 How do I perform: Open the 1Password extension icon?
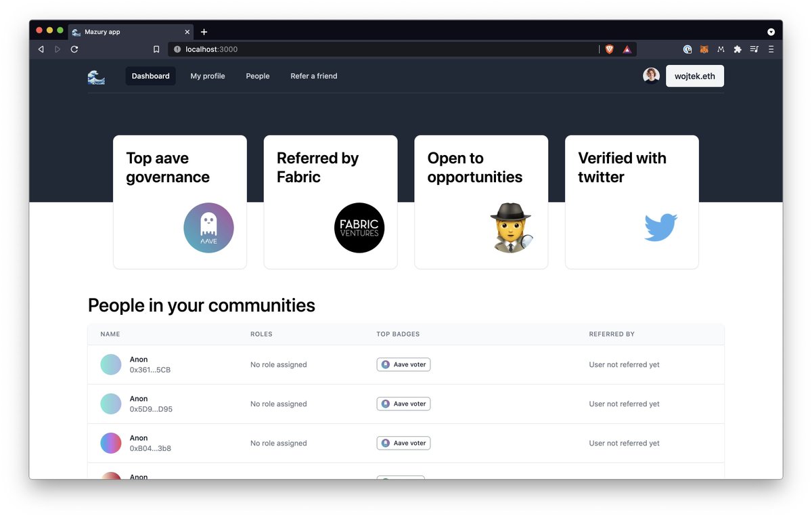pos(687,49)
